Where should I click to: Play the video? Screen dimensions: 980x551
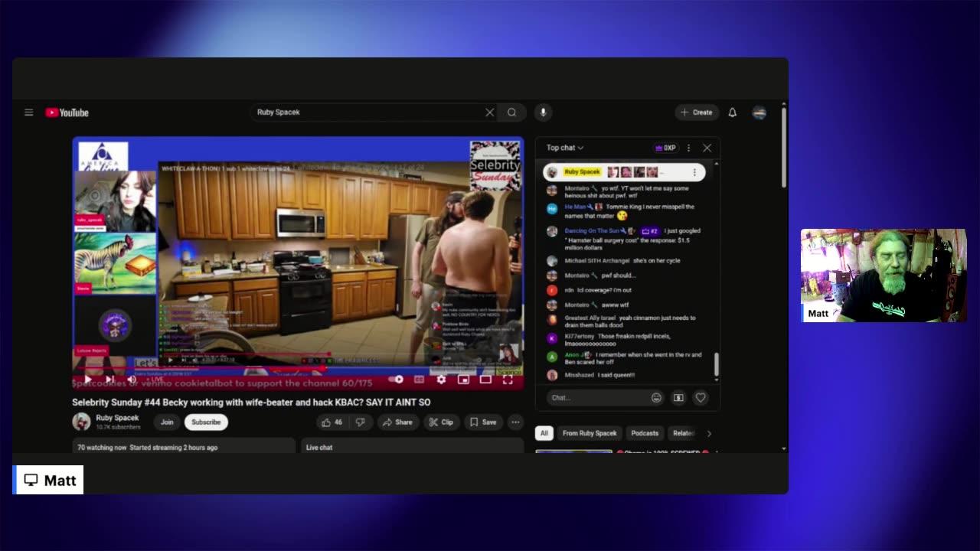coord(88,380)
